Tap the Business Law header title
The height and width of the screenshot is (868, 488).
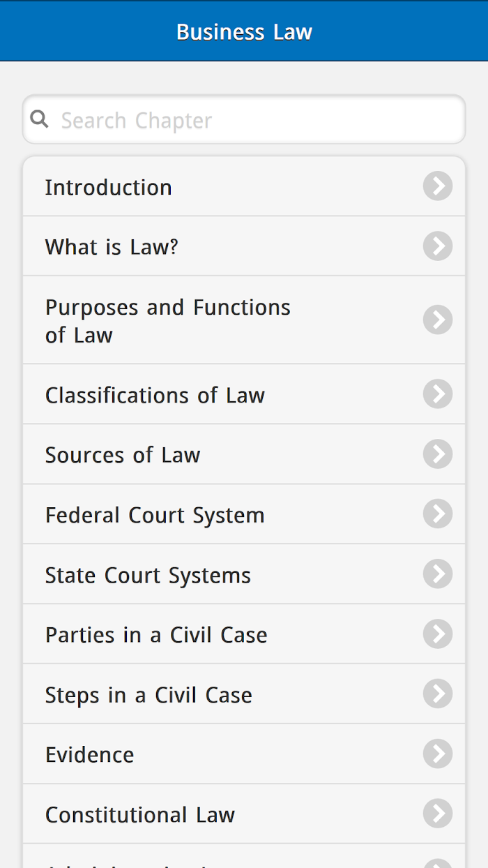[x=244, y=31]
